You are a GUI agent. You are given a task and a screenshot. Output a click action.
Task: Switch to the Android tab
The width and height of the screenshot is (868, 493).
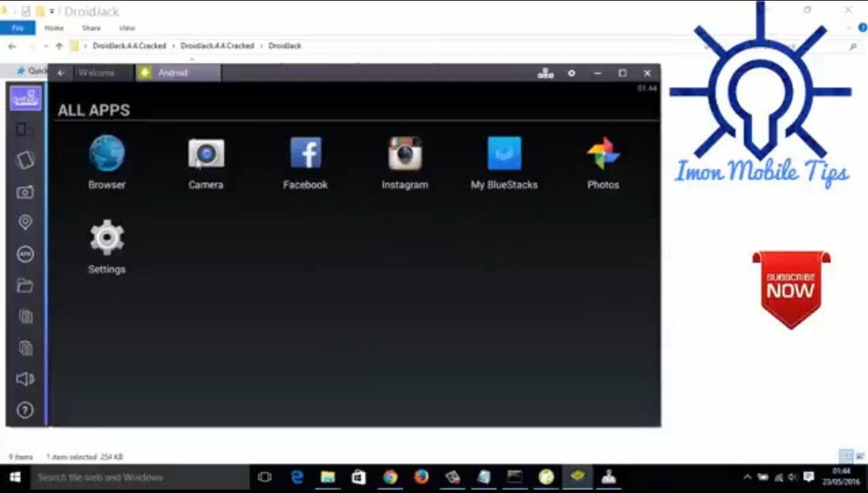coord(178,73)
